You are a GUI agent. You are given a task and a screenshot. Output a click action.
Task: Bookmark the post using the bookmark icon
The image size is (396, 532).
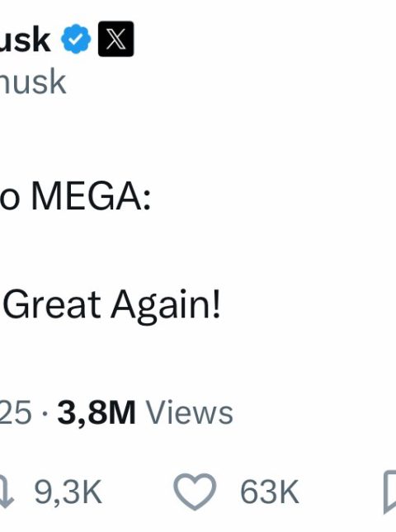[390, 492]
